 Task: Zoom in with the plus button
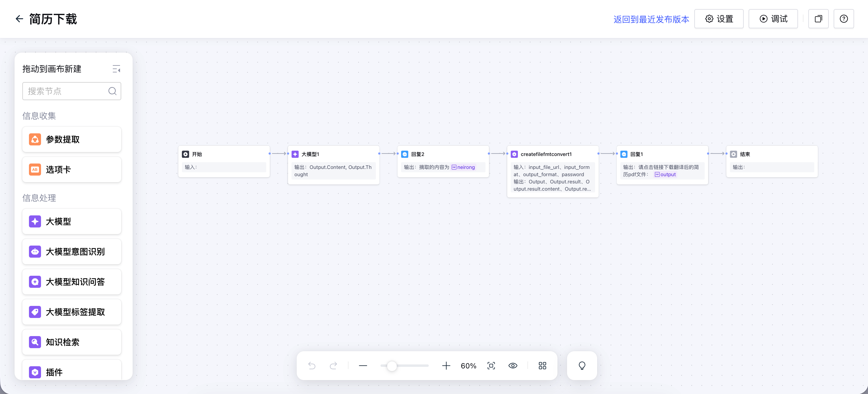[x=446, y=366]
